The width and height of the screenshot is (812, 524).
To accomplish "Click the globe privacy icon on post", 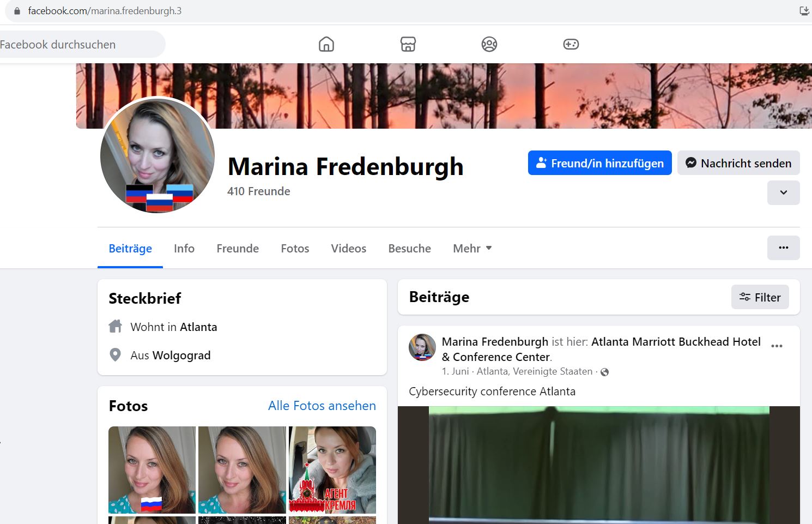I will 604,372.
